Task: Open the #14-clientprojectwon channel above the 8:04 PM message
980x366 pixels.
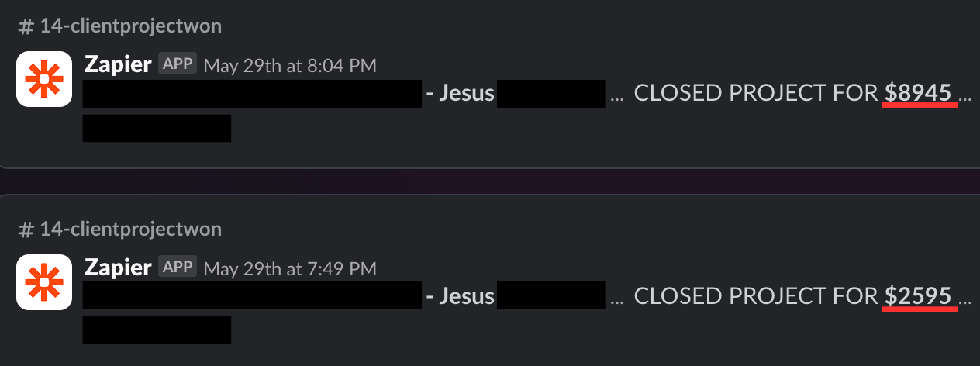Action: coord(120,26)
